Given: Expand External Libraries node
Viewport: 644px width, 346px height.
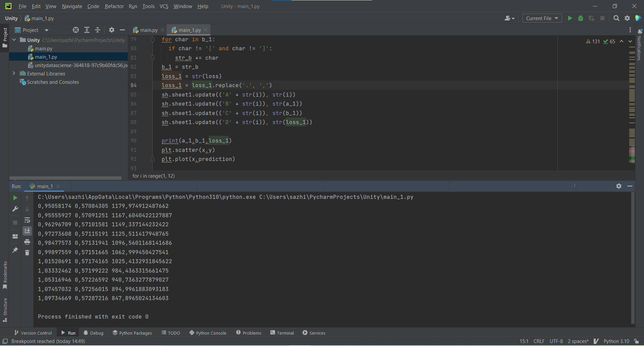Looking at the screenshot, I should [x=14, y=73].
